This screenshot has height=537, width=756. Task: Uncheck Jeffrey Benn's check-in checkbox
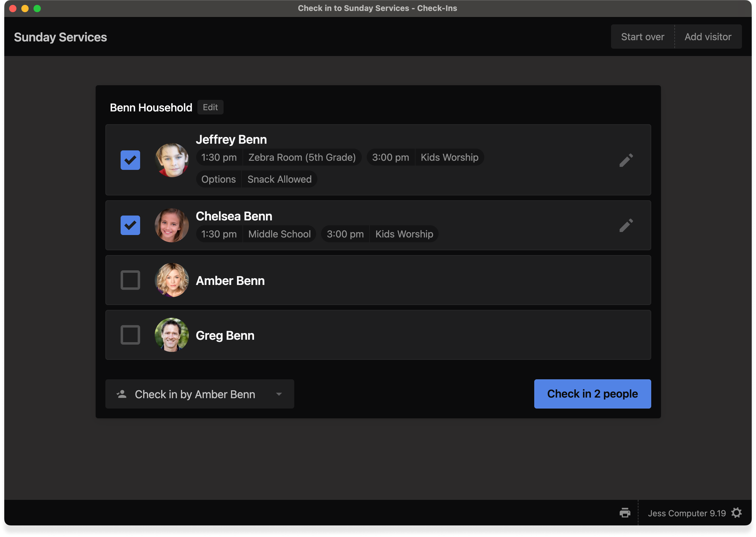(130, 160)
